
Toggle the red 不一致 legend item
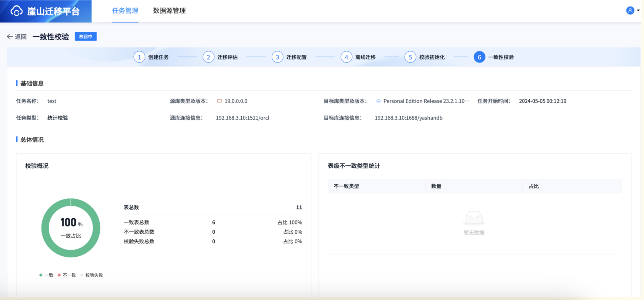click(67, 275)
